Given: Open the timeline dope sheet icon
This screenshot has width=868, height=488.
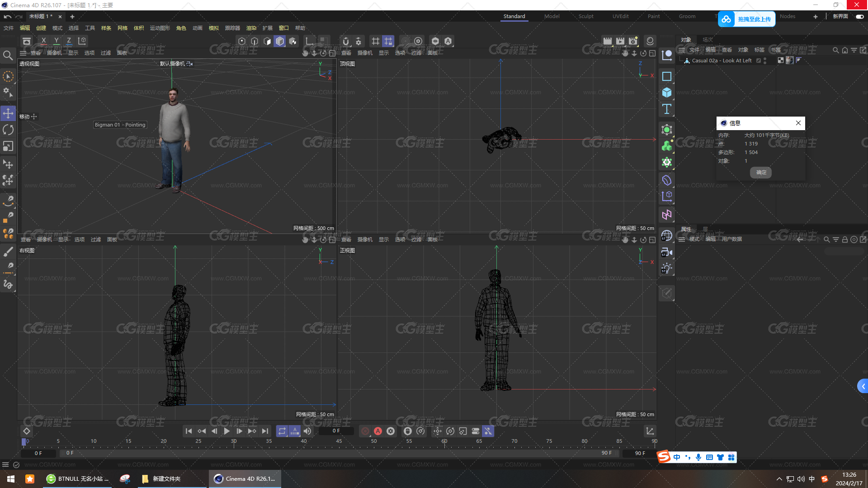Looking at the screenshot, I should (x=650, y=431).
